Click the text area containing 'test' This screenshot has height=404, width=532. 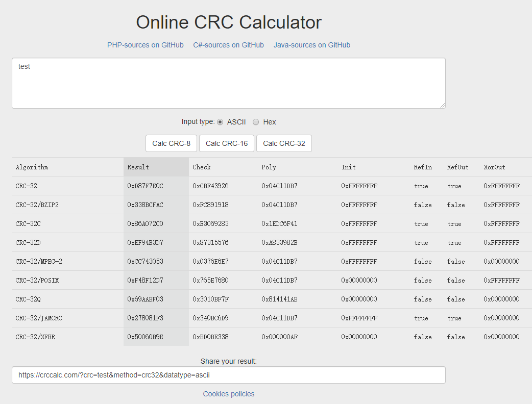point(229,83)
